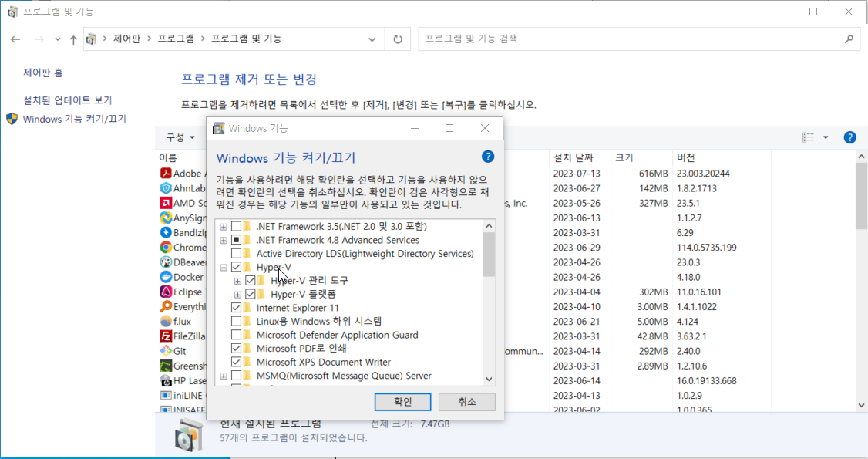Image resolution: width=868 pixels, height=459 pixels.
Task: Click the AMD Software red icon
Action: point(166,203)
